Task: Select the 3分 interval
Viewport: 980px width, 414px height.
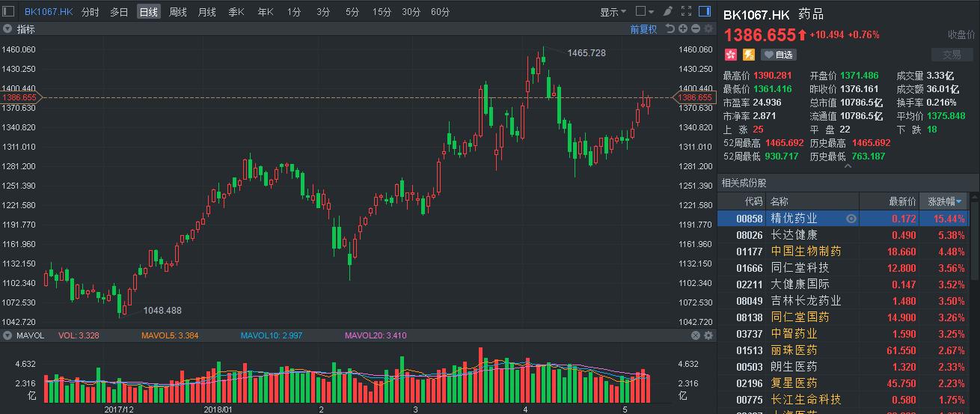Action: point(323,12)
